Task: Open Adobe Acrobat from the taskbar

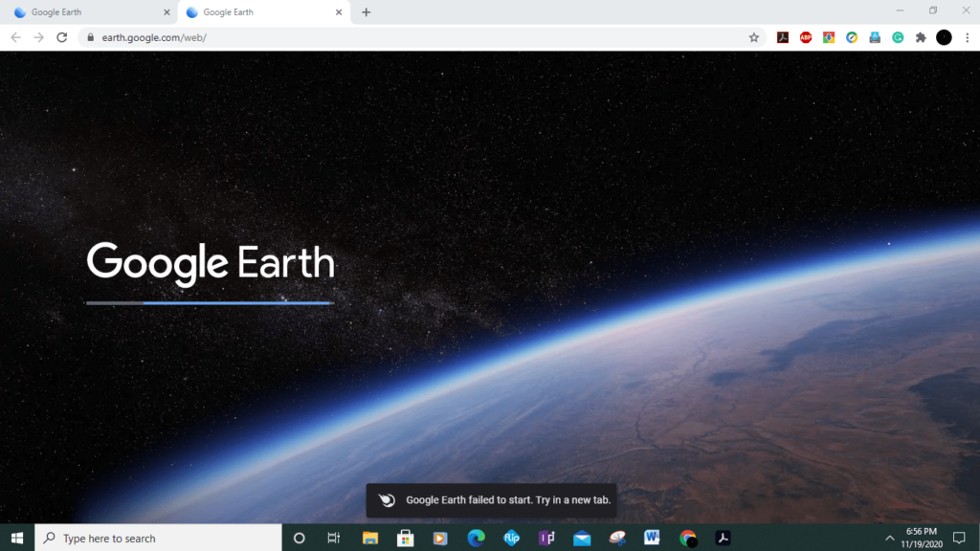Action: pos(723,538)
